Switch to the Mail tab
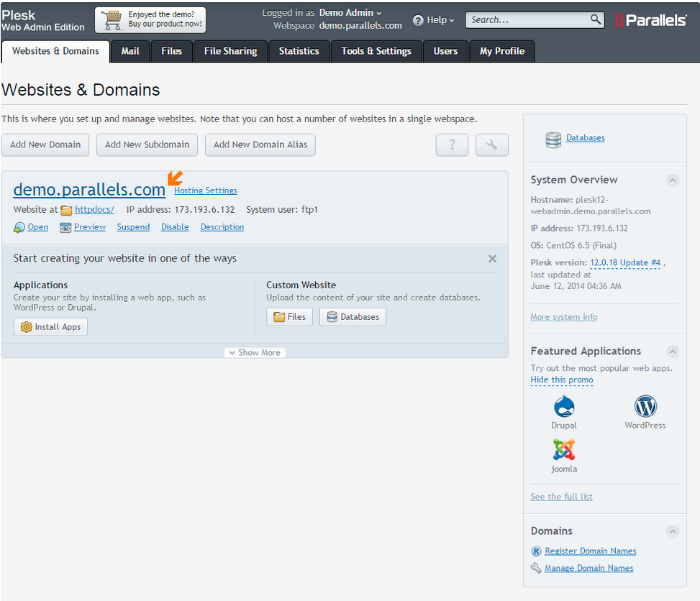 (x=130, y=51)
